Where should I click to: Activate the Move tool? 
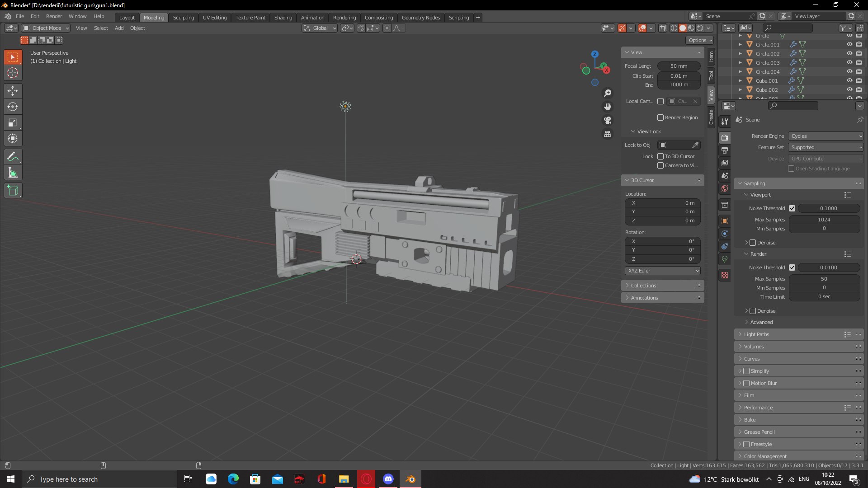click(13, 91)
